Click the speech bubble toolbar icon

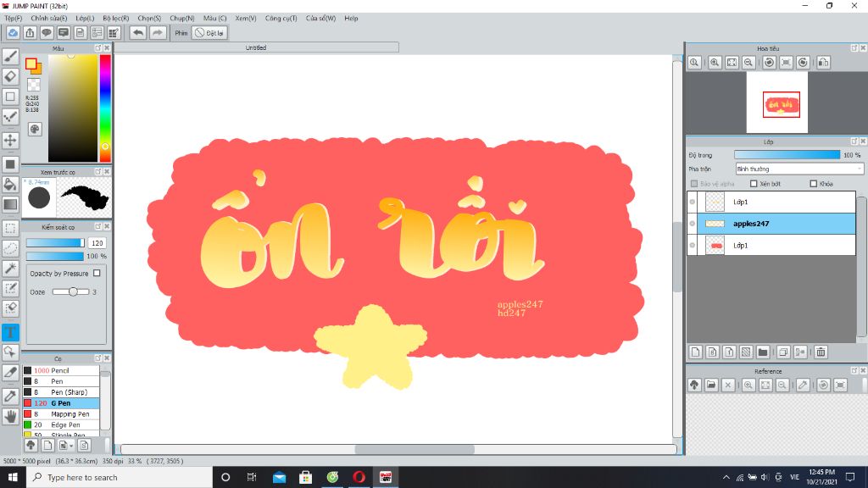[47, 33]
